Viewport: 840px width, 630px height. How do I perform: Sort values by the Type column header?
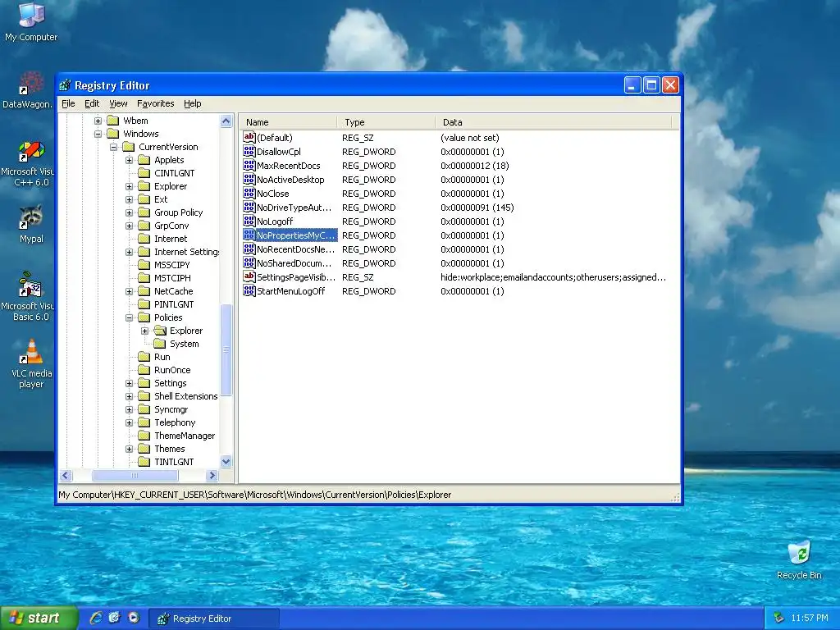point(386,122)
